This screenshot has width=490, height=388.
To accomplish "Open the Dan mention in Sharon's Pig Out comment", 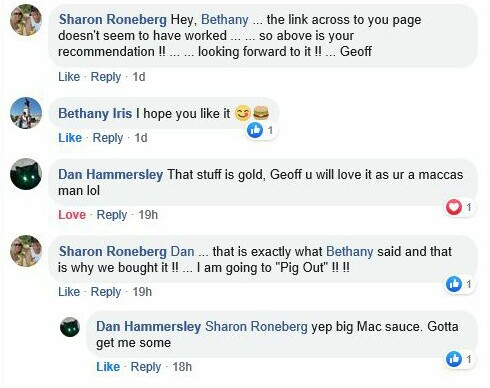I will [x=182, y=252].
